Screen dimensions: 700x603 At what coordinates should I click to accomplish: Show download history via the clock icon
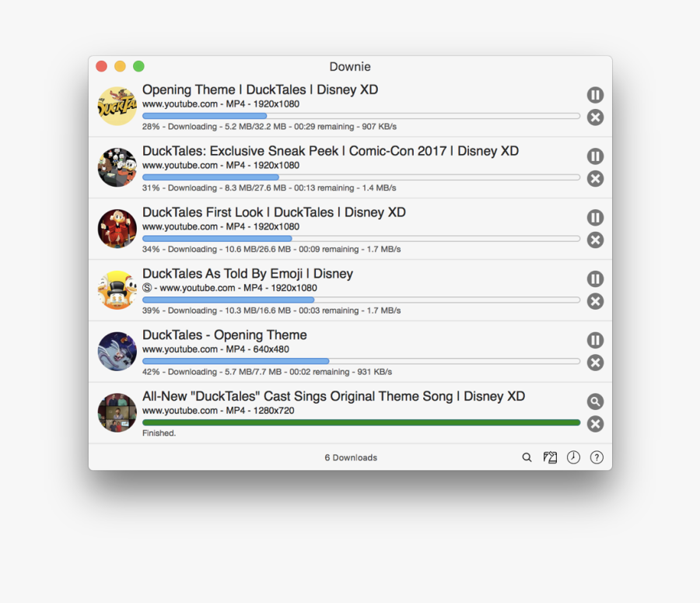pyautogui.click(x=573, y=458)
